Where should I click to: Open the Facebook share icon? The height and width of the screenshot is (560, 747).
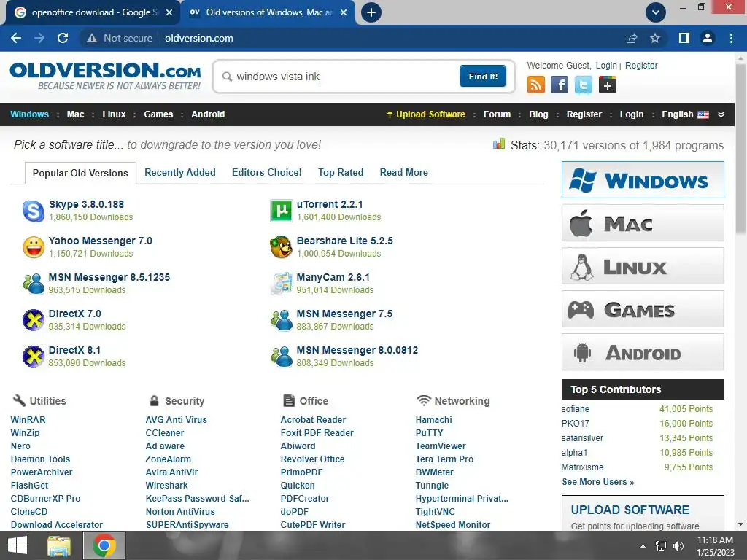(x=560, y=85)
